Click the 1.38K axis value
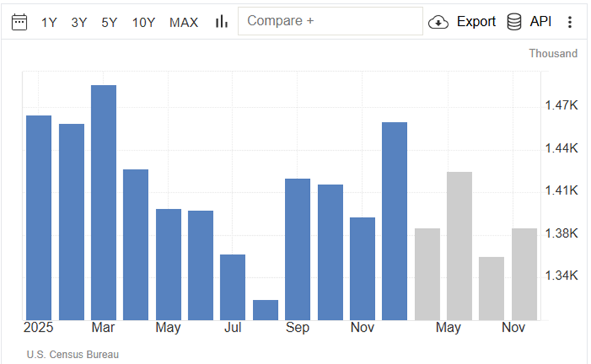The height and width of the screenshot is (364, 591). click(x=561, y=233)
